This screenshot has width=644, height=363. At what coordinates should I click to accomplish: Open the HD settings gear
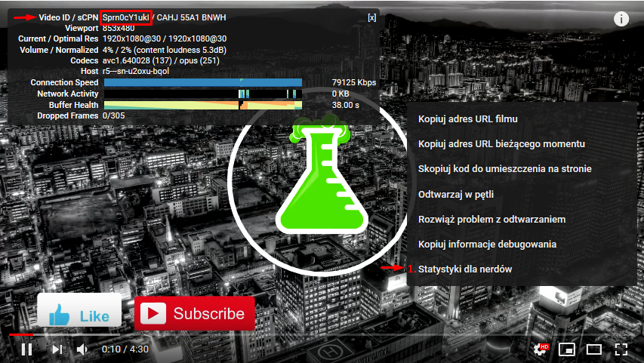pyautogui.click(x=541, y=349)
